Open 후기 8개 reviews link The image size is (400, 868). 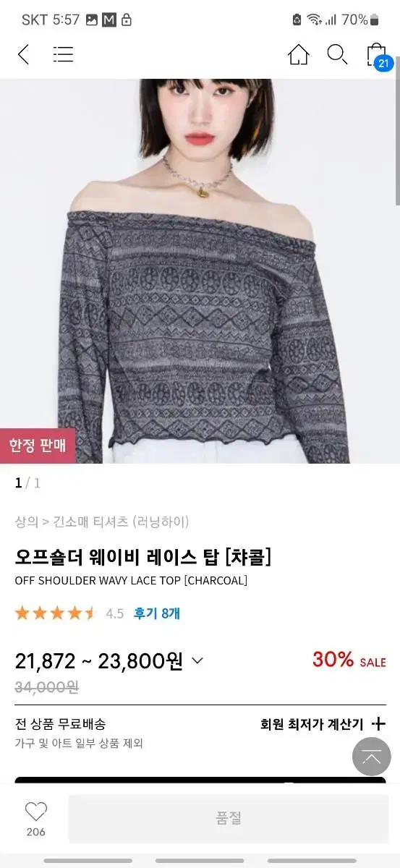pyautogui.click(x=157, y=613)
